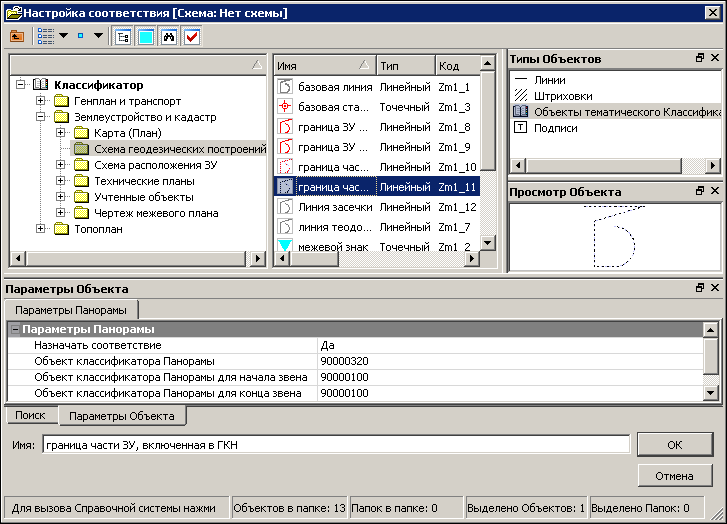The width and height of the screenshot is (727, 524).
Task: Close the Просмотр Объекта panel
Action: 715,191
